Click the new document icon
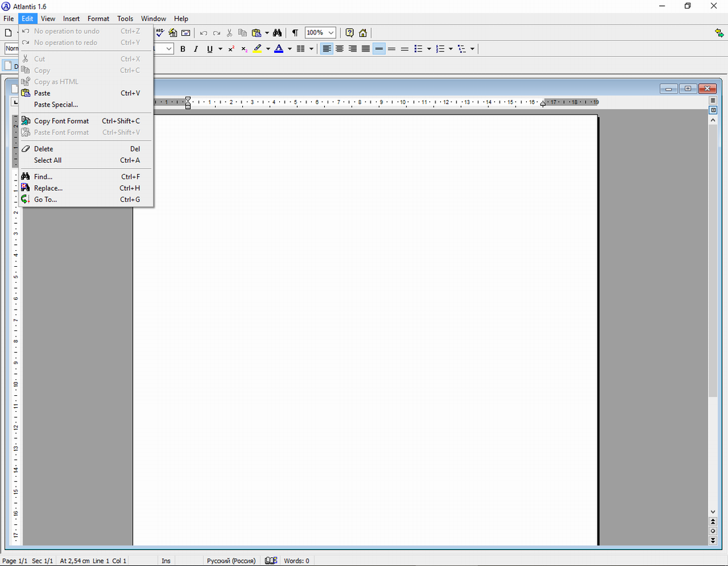 pyautogui.click(x=9, y=32)
